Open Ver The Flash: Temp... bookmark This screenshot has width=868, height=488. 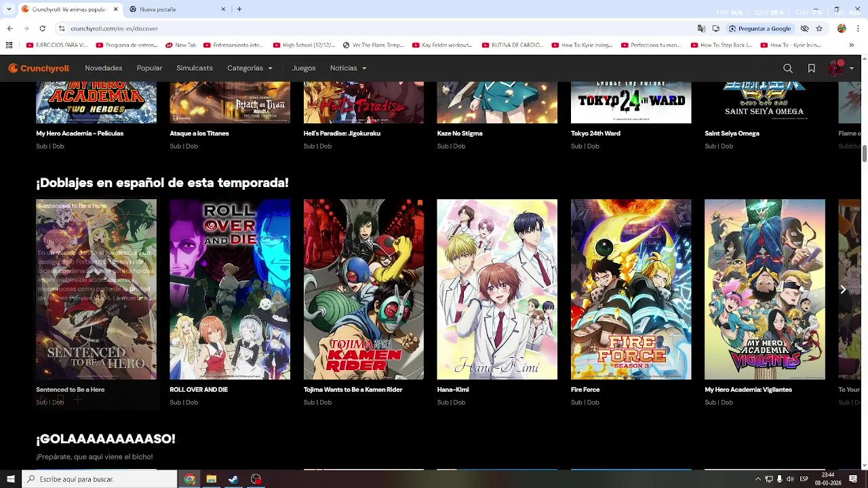pos(373,45)
